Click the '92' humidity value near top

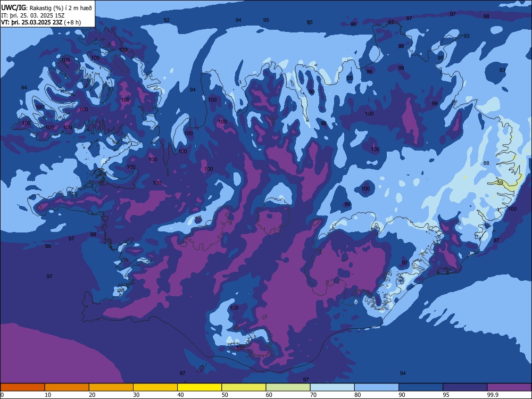[x=167, y=20]
